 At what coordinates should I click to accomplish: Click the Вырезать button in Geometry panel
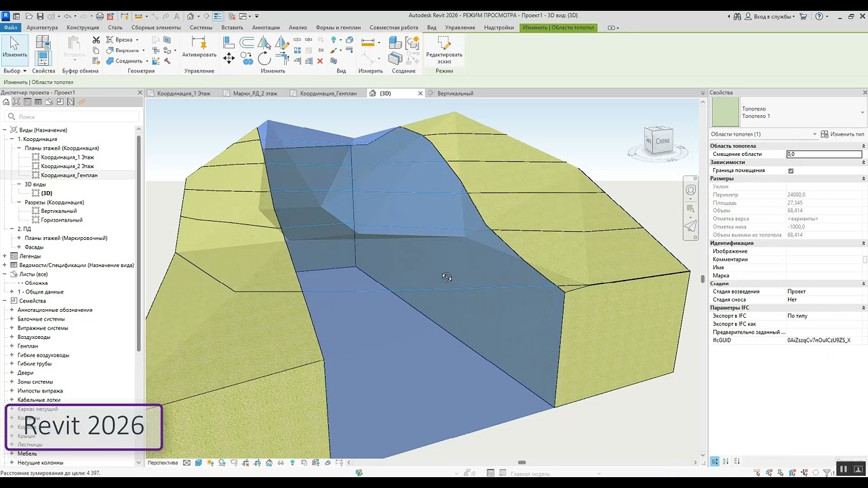[x=126, y=50]
